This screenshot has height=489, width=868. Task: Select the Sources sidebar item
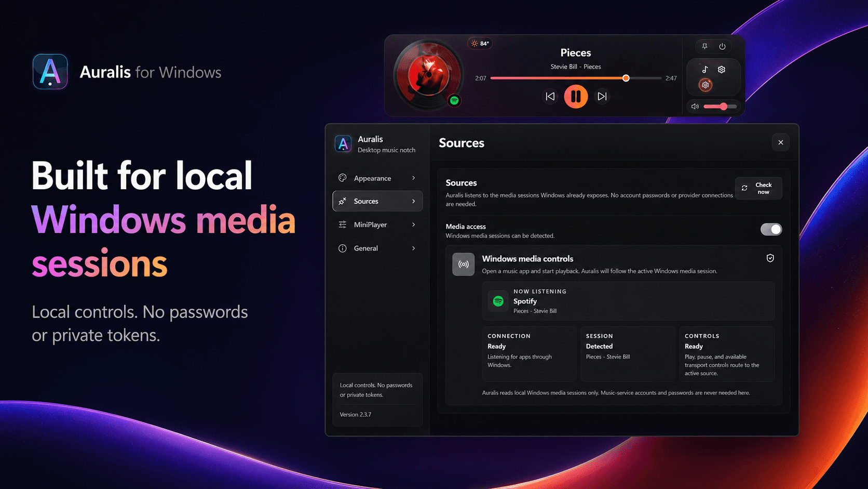pyautogui.click(x=377, y=201)
